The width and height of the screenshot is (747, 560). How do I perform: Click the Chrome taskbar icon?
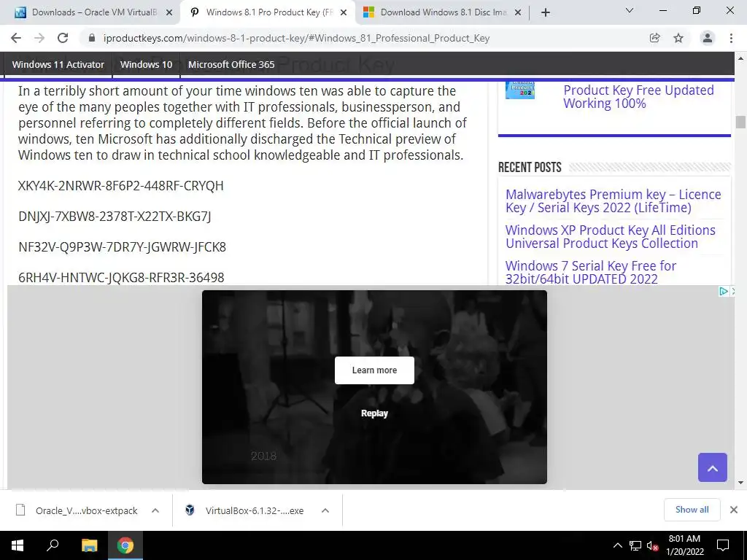pyautogui.click(x=125, y=545)
